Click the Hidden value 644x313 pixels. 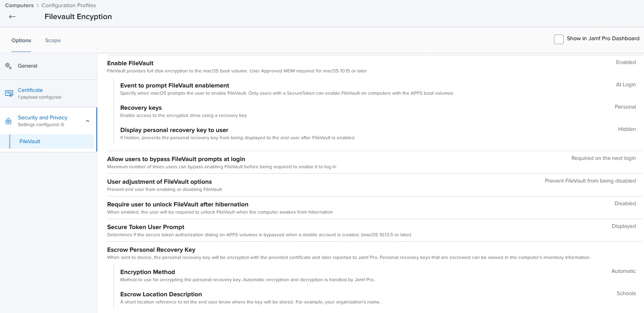(627, 129)
